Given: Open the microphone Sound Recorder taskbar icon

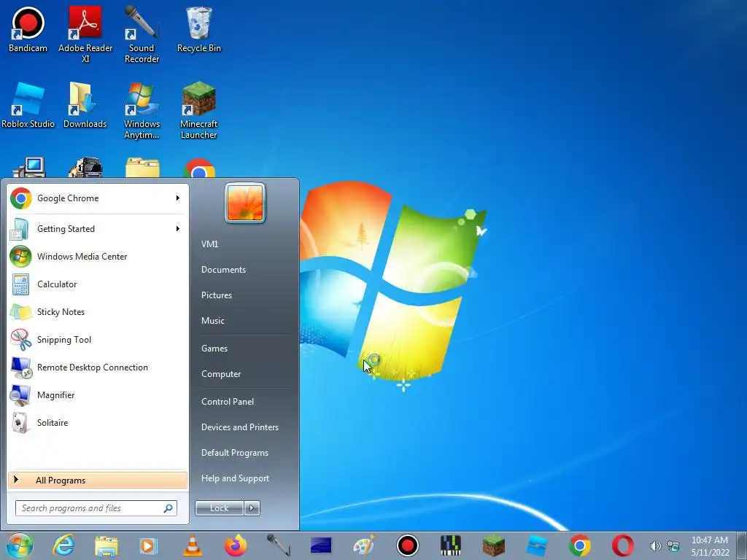Looking at the screenshot, I should pos(278,545).
